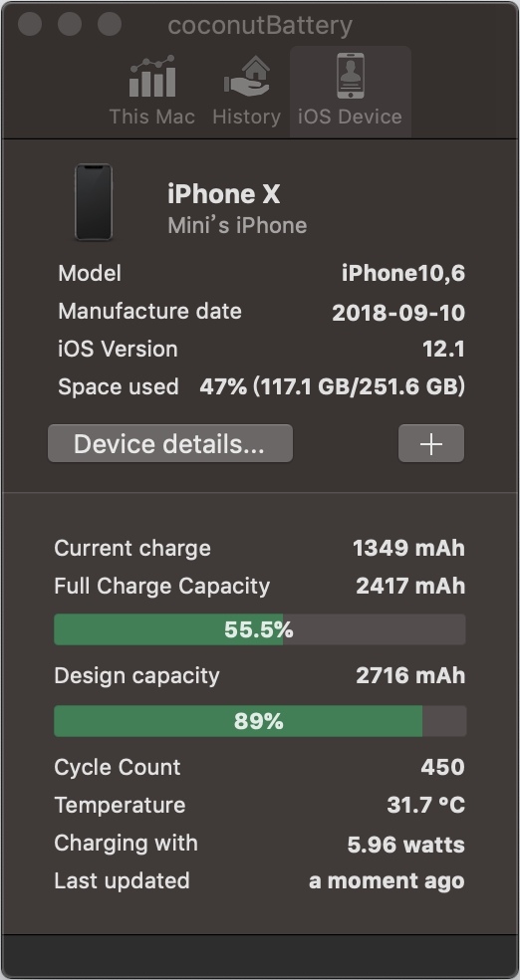Click the iOS Device phone icon
The image size is (520, 980).
tap(351, 76)
